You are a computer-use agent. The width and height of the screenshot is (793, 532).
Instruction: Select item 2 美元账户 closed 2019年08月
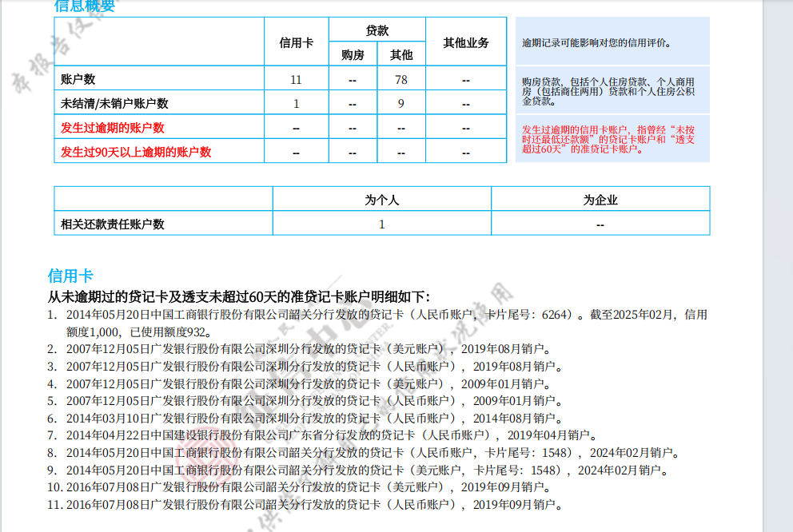click(x=299, y=349)
